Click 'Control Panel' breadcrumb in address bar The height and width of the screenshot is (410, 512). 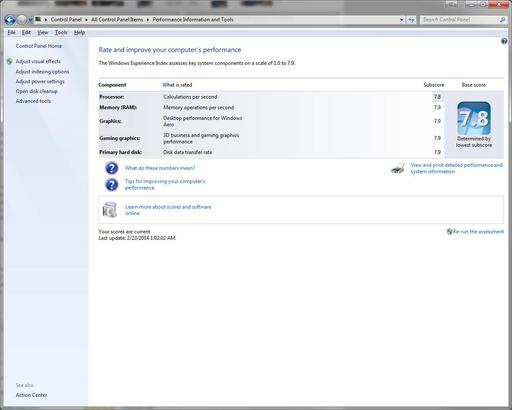coord(66,20)
